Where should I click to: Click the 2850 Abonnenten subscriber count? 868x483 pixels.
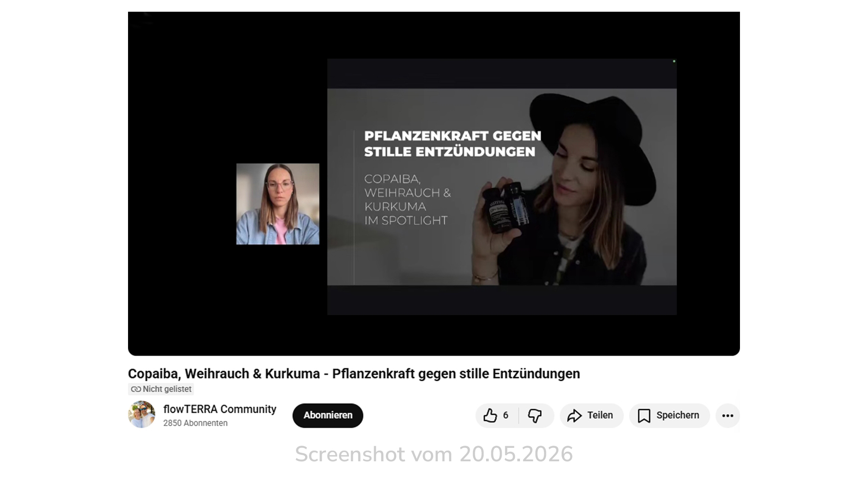tap(195, 423)
